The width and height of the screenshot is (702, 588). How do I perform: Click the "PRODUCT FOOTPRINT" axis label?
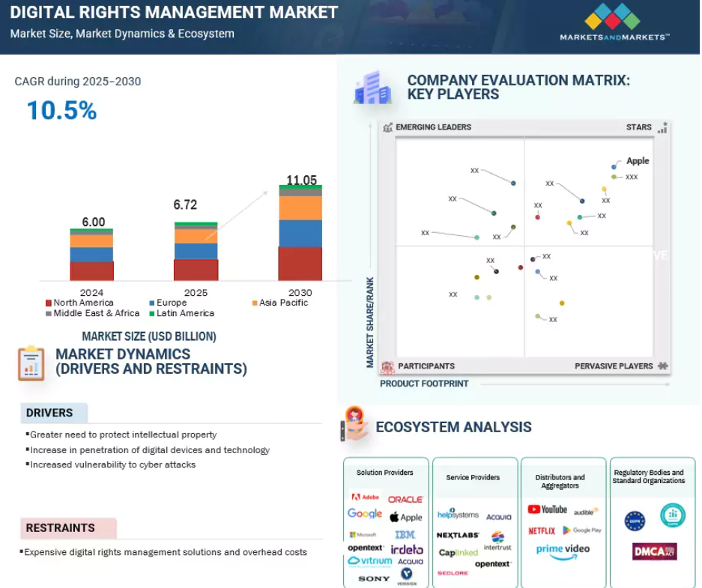424,384
